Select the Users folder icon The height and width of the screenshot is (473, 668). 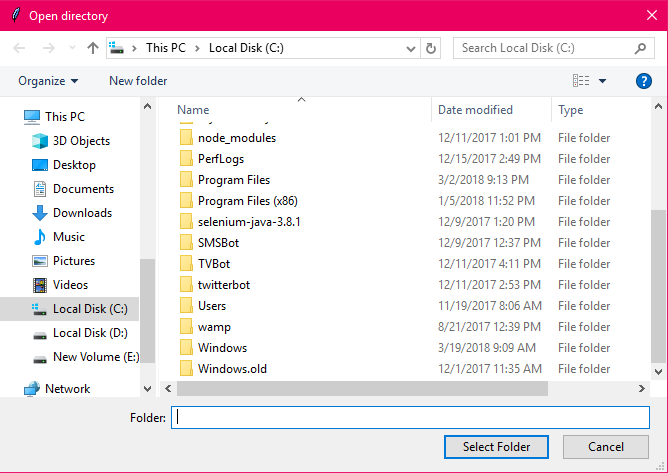click(x=186, y=306)
